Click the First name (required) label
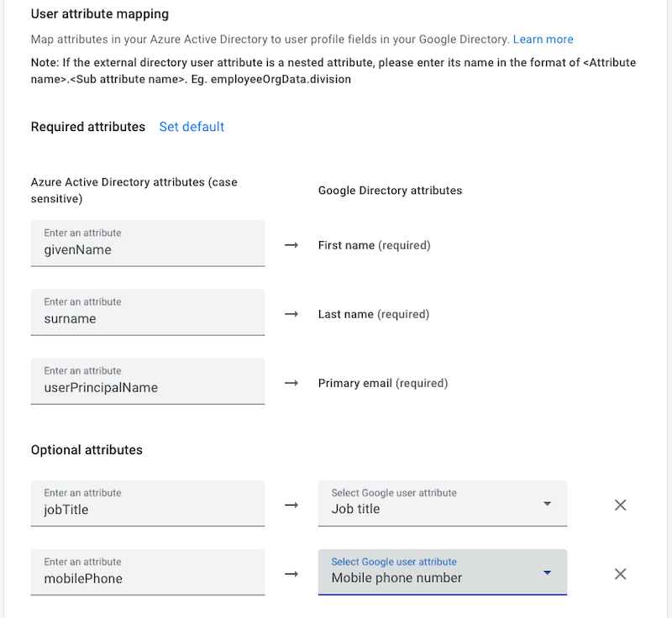 pos(374,245)
